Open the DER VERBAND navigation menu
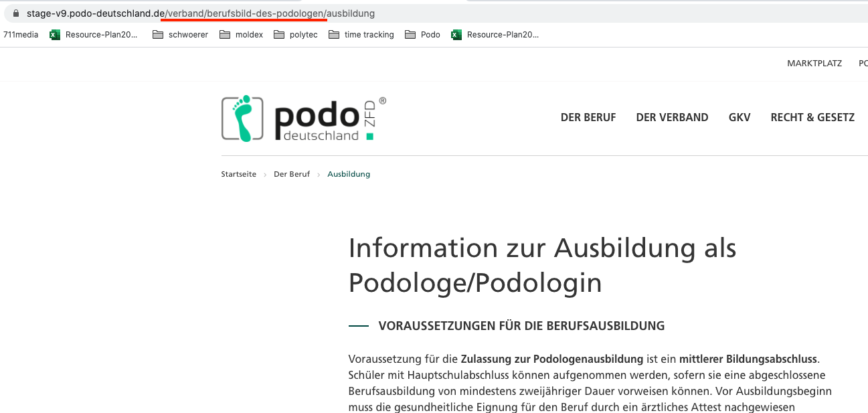This screenshot has height=413, width=868. pyautogui.click(x=672, y=118)
